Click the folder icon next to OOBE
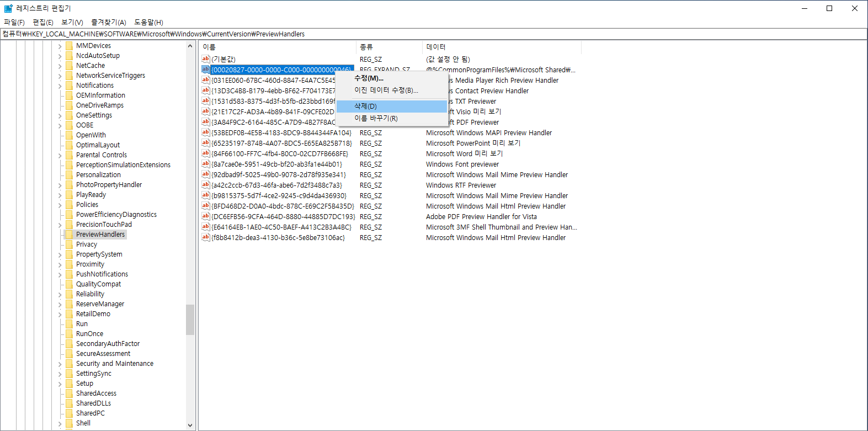The height and width of the screenshot is (431, 868). pos(69,125)
